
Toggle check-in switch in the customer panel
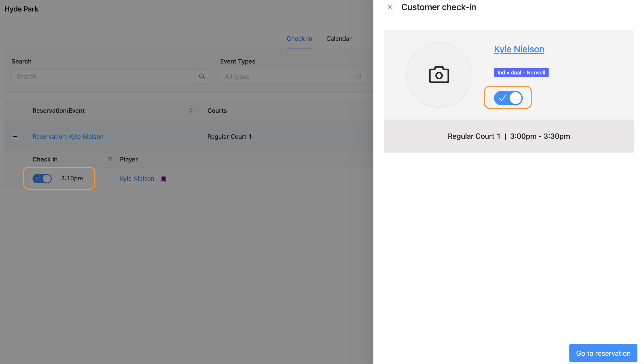pos(508,98)
